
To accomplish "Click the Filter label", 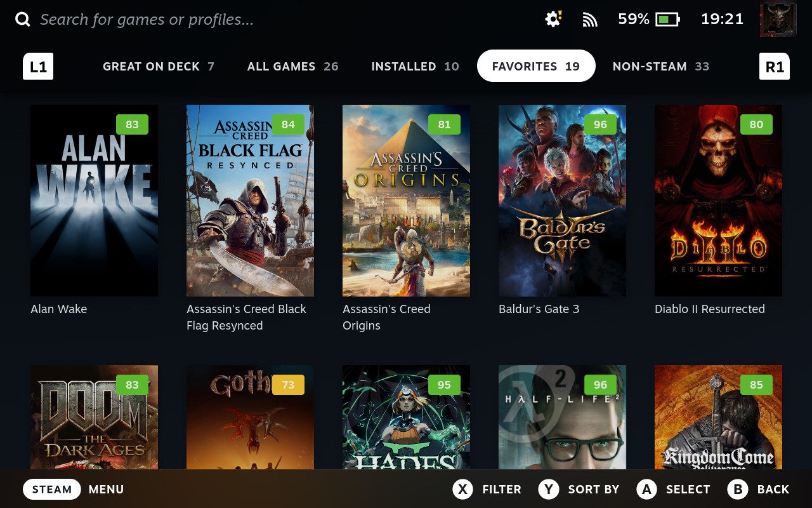I will tap(502, 490).
